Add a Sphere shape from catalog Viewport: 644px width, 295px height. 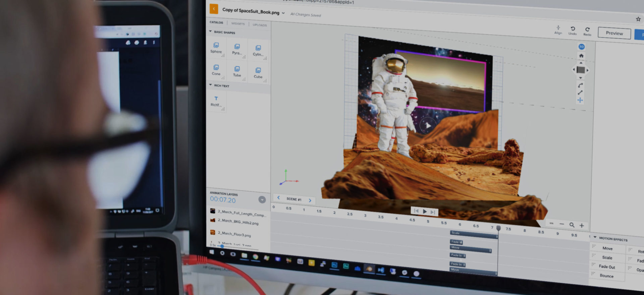(216, 48)
